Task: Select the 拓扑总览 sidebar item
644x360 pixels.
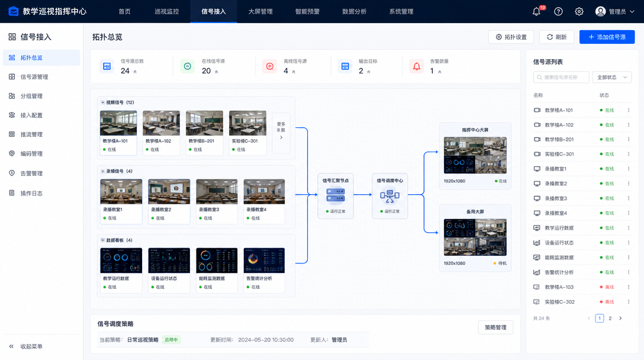Action: (x=41, y=57)
